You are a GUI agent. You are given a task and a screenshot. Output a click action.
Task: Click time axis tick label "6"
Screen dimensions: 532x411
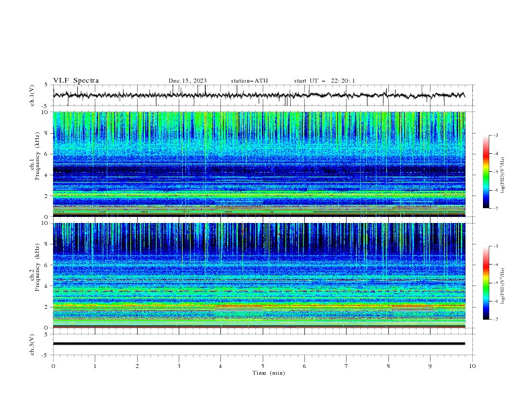tap(304, 366)
